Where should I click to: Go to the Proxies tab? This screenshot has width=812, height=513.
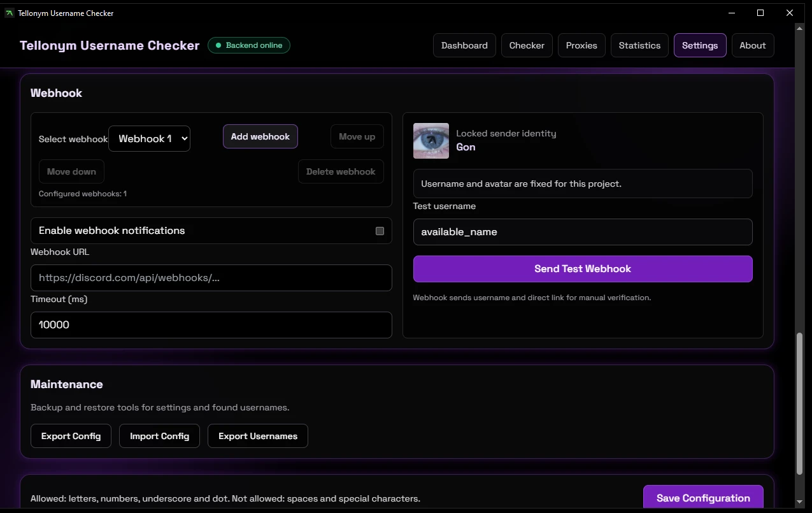coord(581,45)
